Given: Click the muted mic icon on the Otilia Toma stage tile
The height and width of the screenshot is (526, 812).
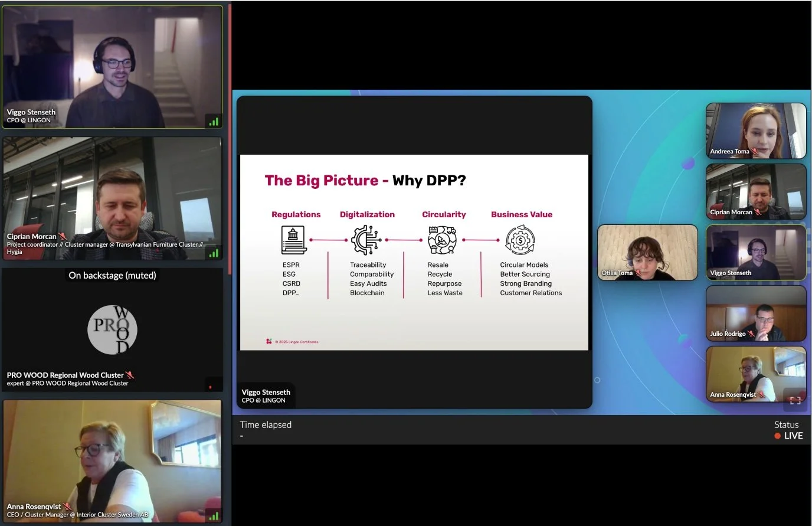Looking at the screenshot, I should pos(639,273).
